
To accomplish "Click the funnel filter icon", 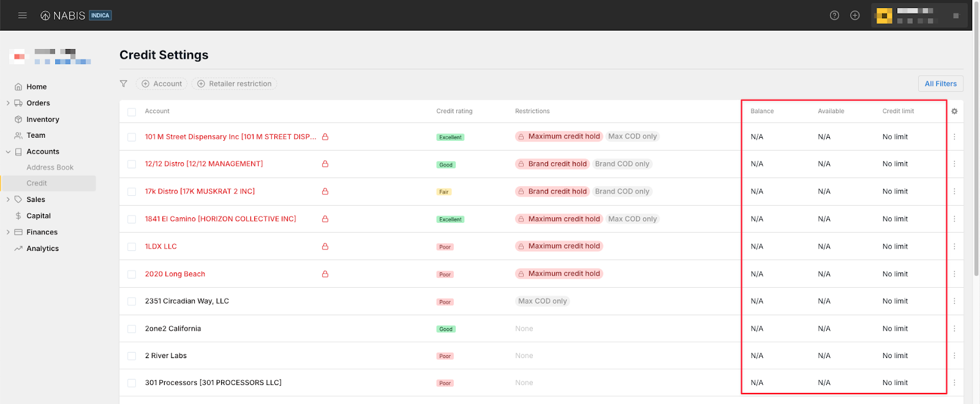I will [x=124, y=84].
